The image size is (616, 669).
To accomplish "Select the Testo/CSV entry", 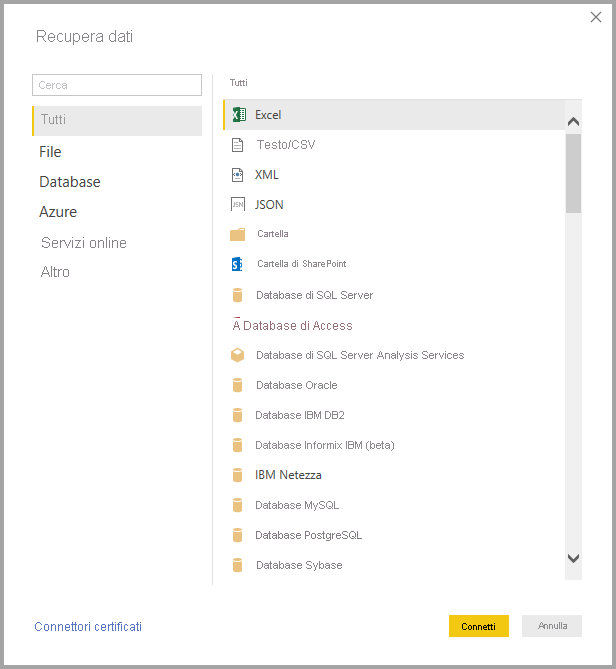I will [286, 145].
